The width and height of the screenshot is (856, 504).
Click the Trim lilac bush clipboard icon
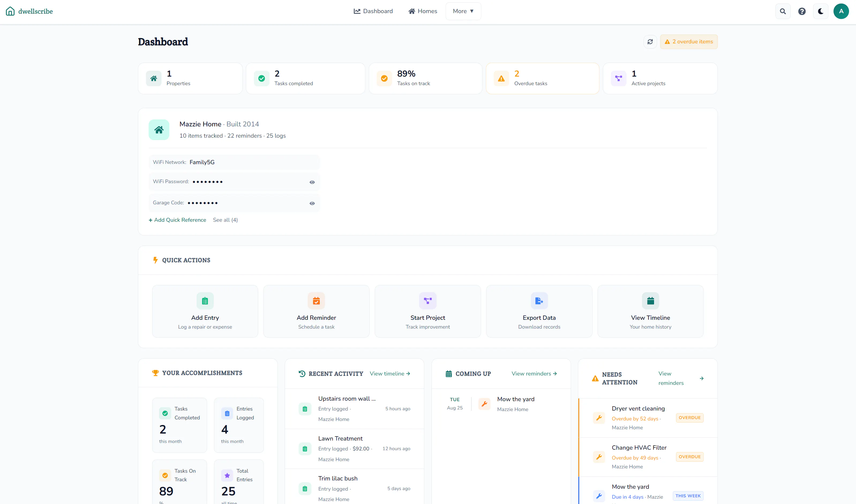pyautogui.click(x=305, y=489)
